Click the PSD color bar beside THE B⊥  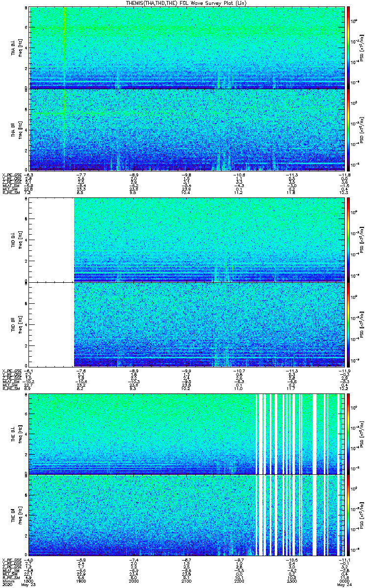pyautogui.click(x=349, y=434)
